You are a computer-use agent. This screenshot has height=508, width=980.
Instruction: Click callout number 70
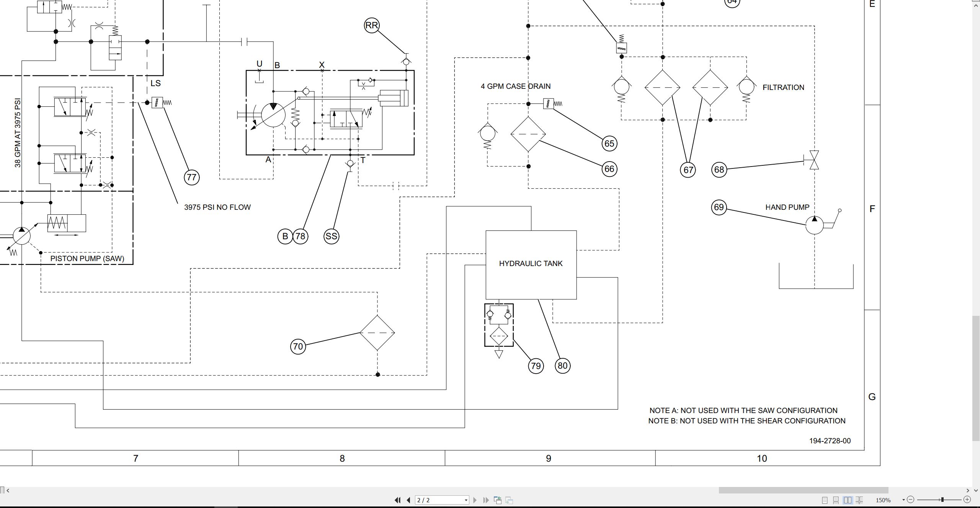click(x=298, y=346)
